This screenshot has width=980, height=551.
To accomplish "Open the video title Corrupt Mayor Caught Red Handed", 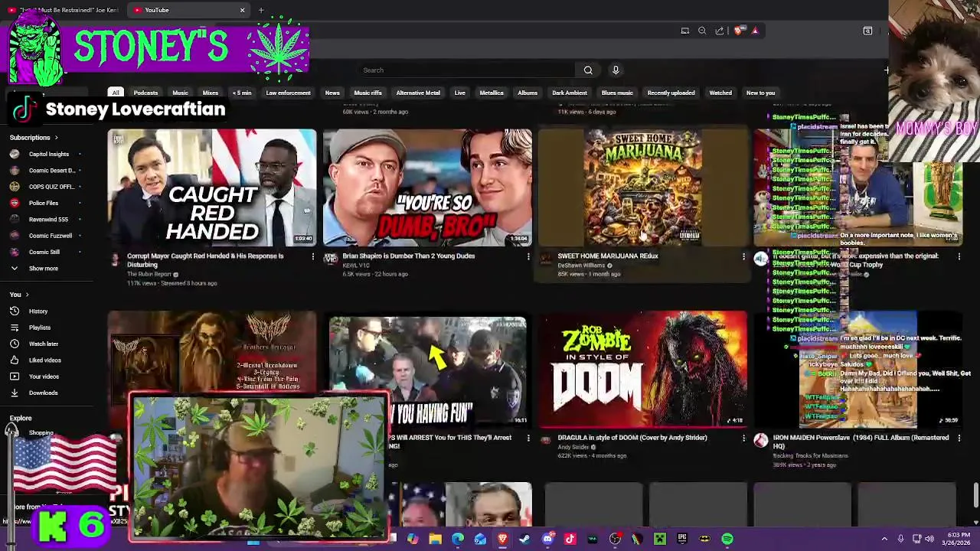I will 205,260.
